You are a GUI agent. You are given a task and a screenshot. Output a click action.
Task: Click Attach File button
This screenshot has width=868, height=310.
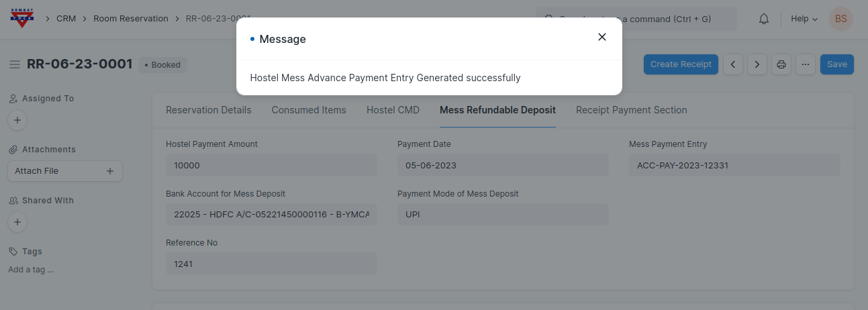64,171
